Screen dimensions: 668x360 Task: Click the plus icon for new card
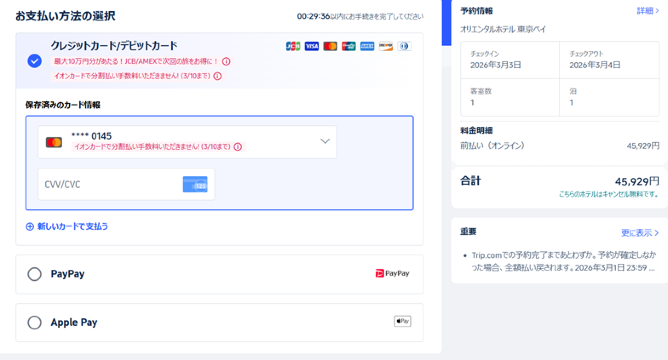click(29, 227)
